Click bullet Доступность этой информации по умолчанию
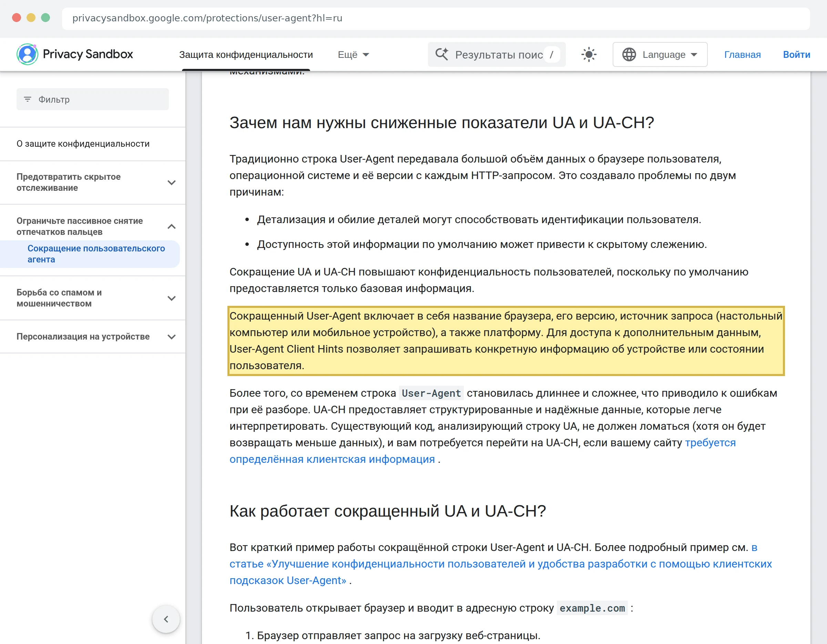The width and height of the screenshot is (827, 644). 482,245
